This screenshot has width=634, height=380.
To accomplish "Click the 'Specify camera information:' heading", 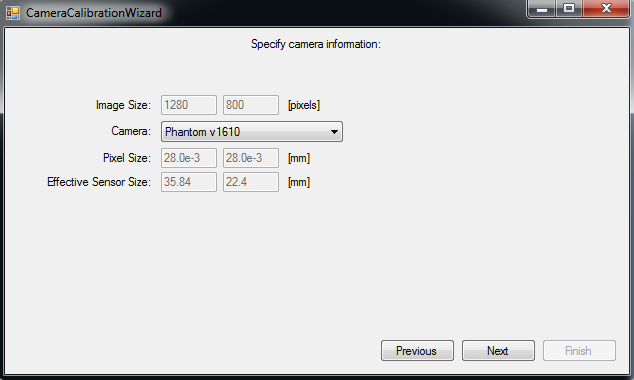I will tap(316, 44).
